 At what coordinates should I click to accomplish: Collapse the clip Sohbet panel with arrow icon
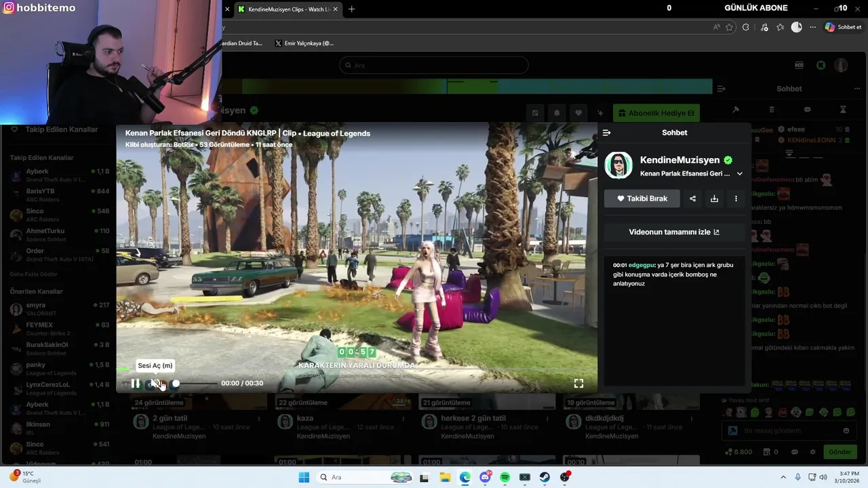pyautogui.click(x=607, y=133)
